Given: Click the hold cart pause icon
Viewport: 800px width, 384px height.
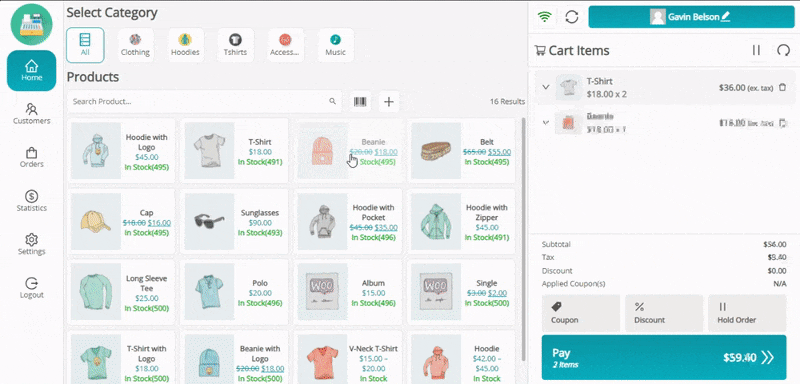Looking at the screenshot, I should [757, 50].
